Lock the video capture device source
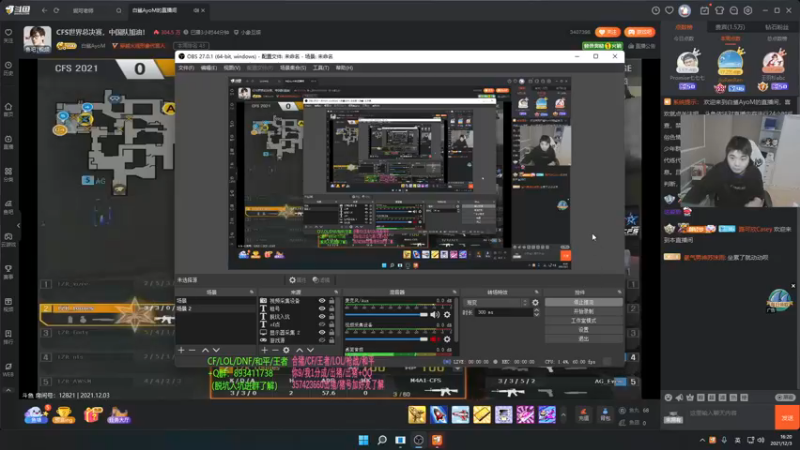 pos(332,301)
